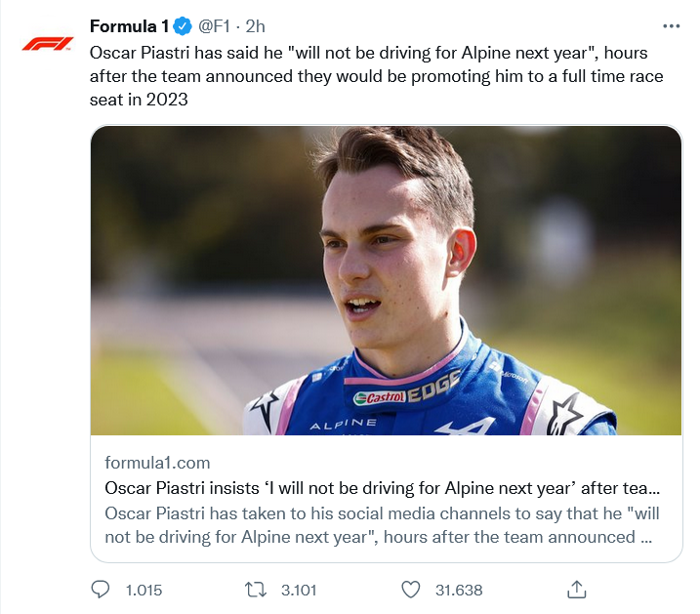700x614 pixels.
Task: Click the formula1.com domain label
Action: coord(157,463)
